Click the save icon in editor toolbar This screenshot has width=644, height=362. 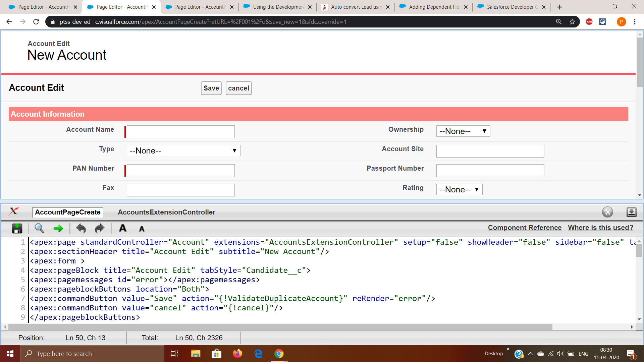coord(17,229)
